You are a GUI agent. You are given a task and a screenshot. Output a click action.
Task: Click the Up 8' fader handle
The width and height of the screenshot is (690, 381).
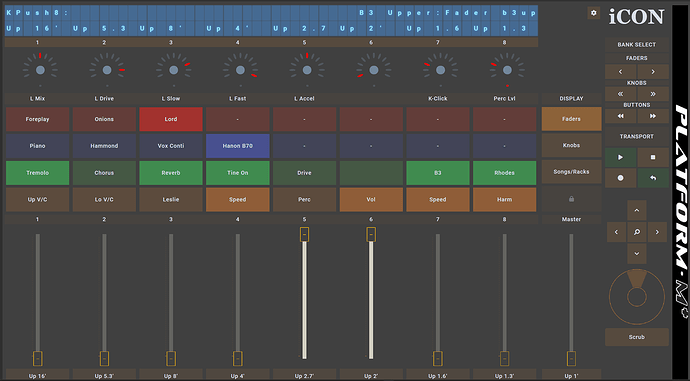click(x=171, y=359)
